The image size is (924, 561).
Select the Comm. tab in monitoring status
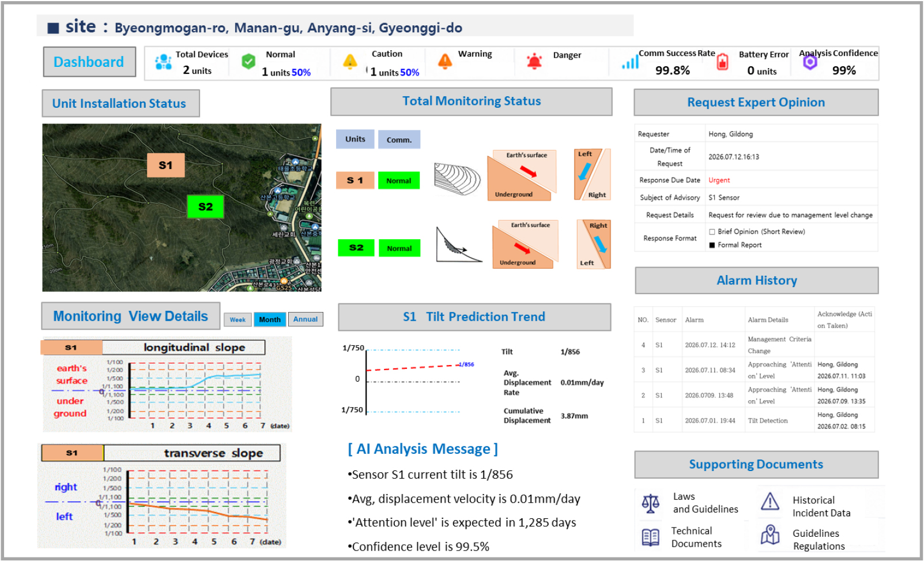pyautogui.click(x=399, y=140)
